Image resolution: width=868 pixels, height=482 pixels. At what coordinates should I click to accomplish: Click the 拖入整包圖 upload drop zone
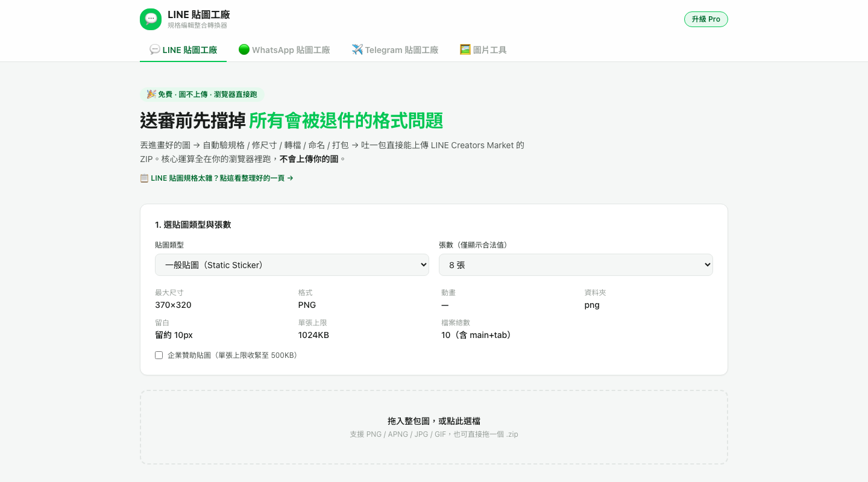pyautogui.click(x=434, y=427)
